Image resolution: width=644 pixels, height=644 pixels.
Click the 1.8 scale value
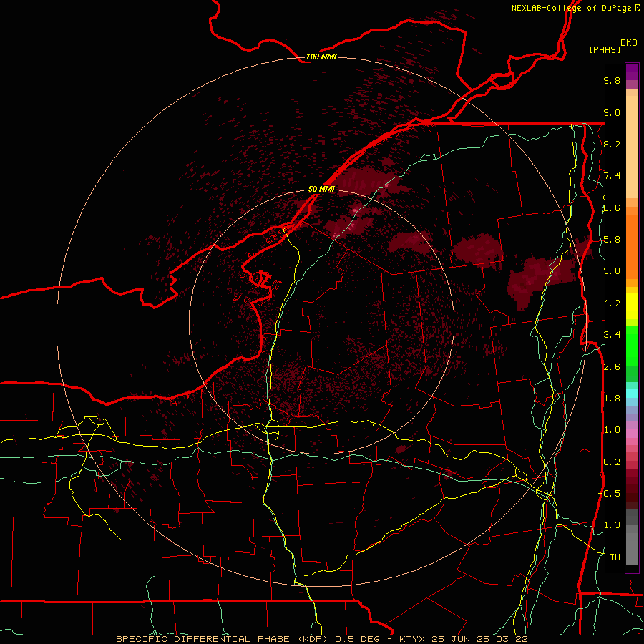tap(612, 399)
